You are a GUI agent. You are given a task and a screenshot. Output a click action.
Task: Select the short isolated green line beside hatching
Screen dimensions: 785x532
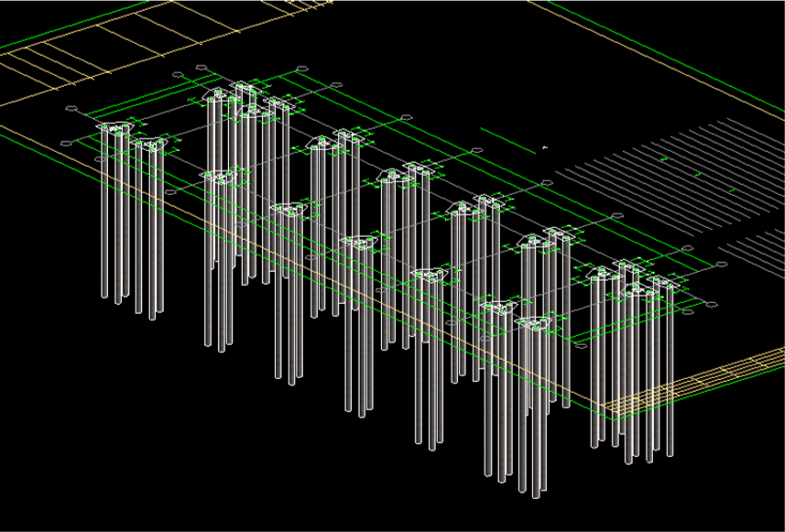507,141
